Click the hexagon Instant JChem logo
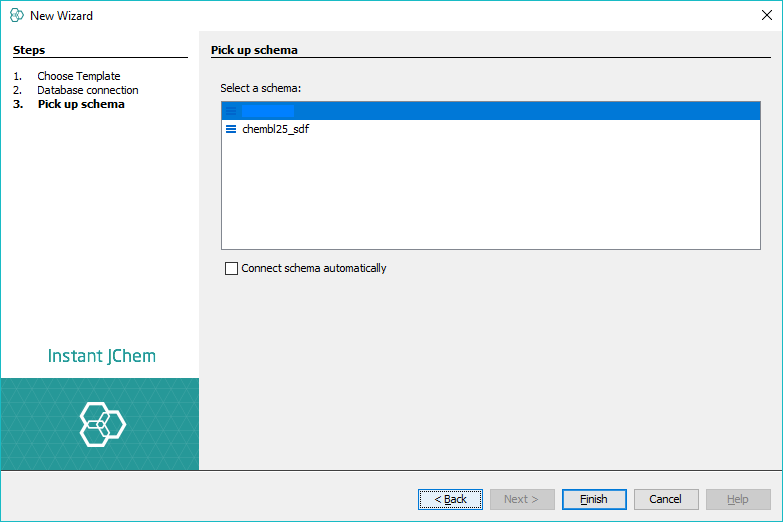Screen dimensions: 783x522 (x=101, y=424)
